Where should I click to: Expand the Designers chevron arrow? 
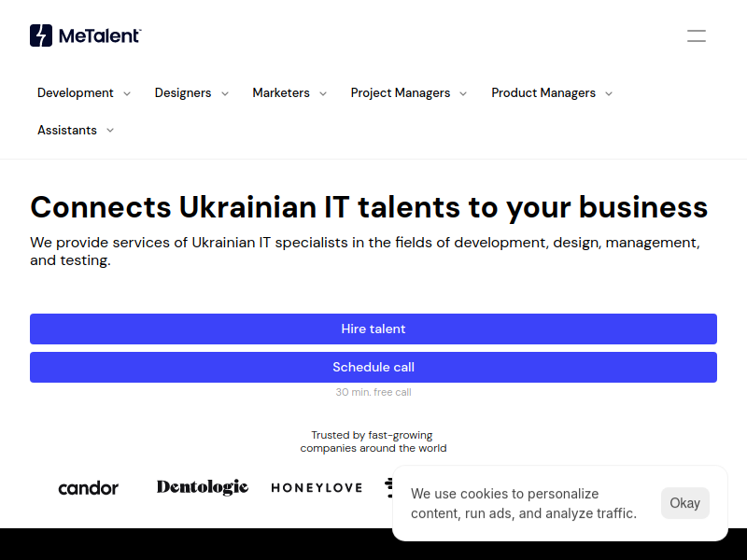tap(225, 94)
